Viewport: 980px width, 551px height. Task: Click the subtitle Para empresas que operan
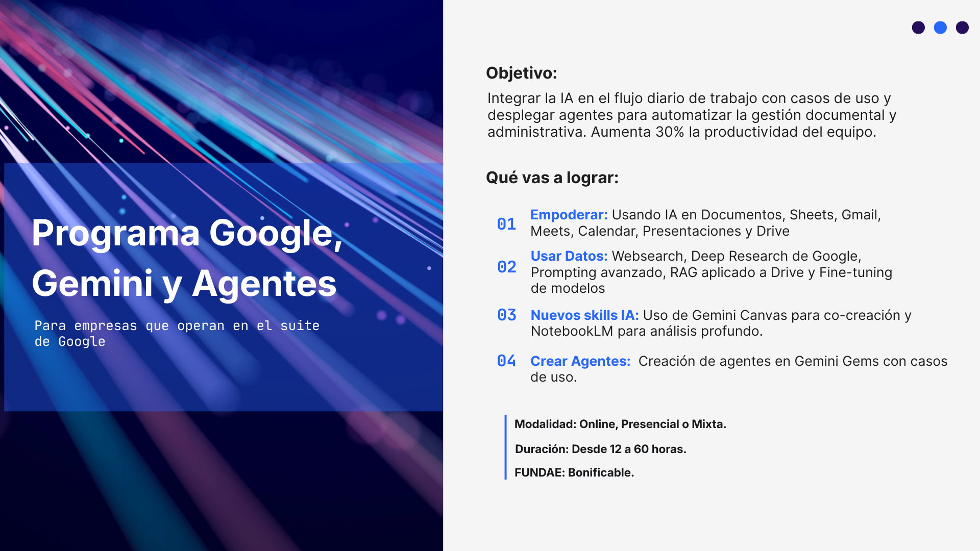click(177, 333)
